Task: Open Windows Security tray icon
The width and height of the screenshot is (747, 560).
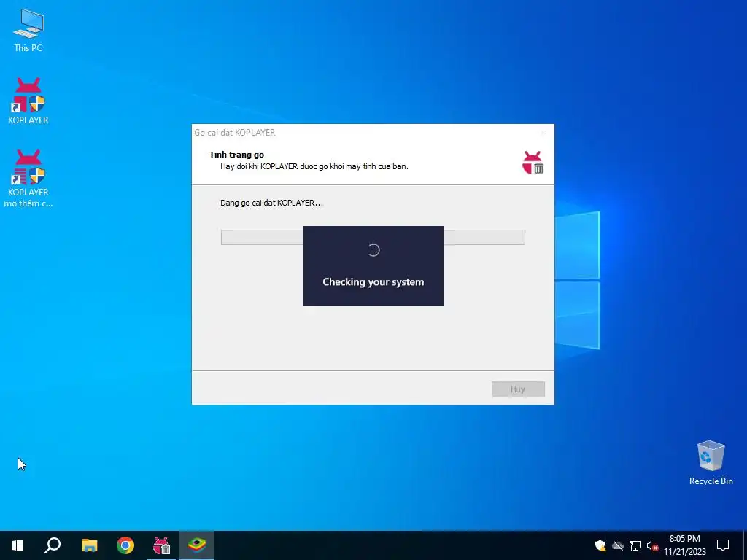Action: pos(600,545)
